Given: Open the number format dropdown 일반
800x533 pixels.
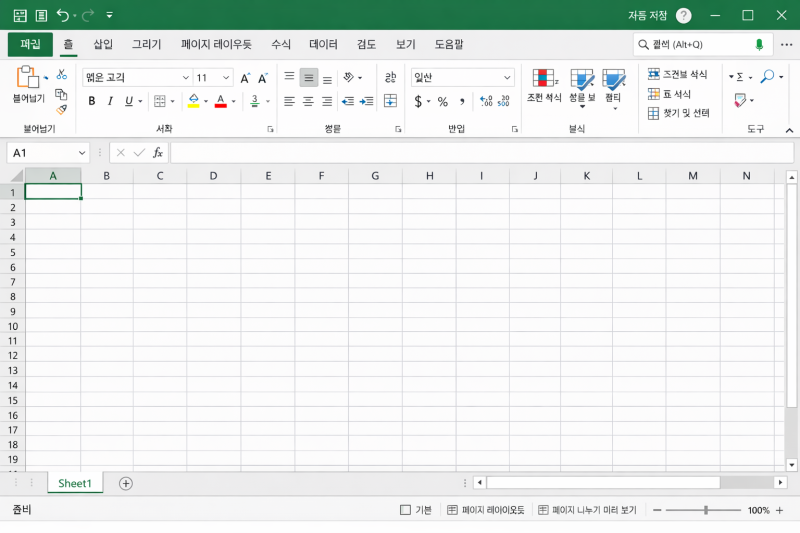Looking at the screenshot, I should [x=507, y=78].
